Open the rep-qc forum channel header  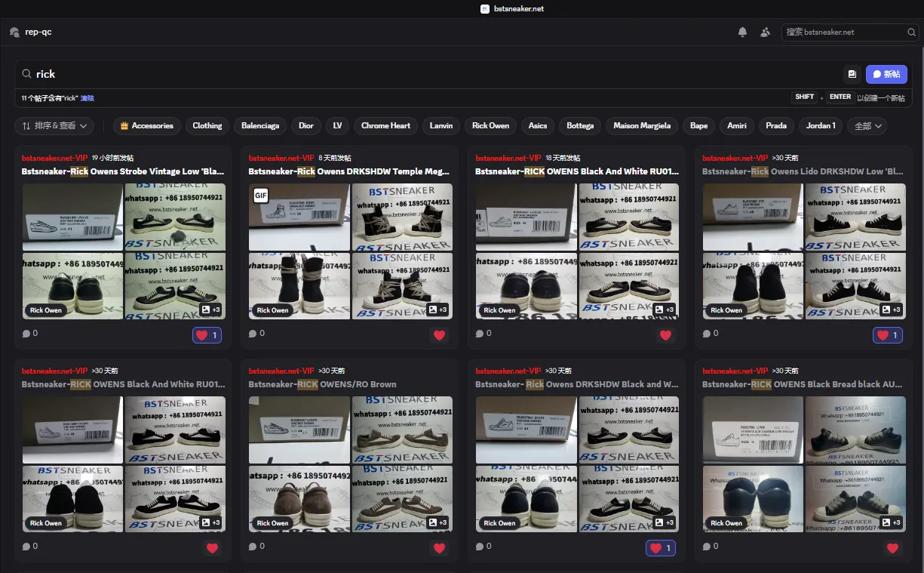pos(31,32)
